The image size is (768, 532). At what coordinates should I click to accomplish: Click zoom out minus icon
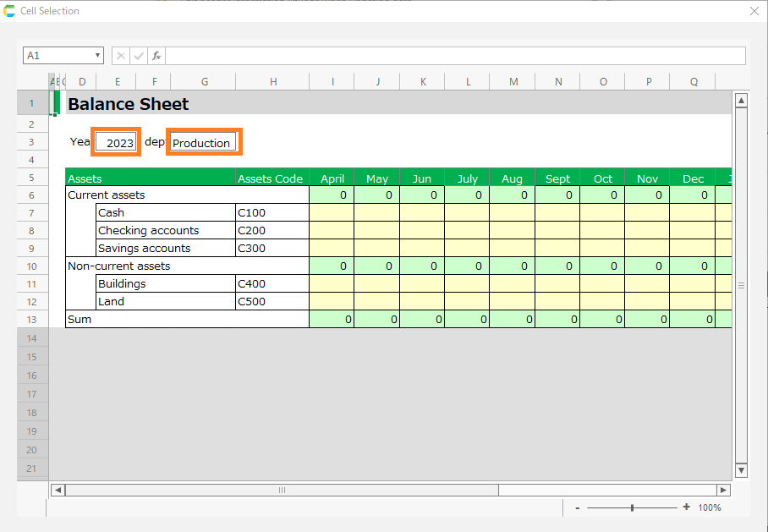[x=577, y=507]
